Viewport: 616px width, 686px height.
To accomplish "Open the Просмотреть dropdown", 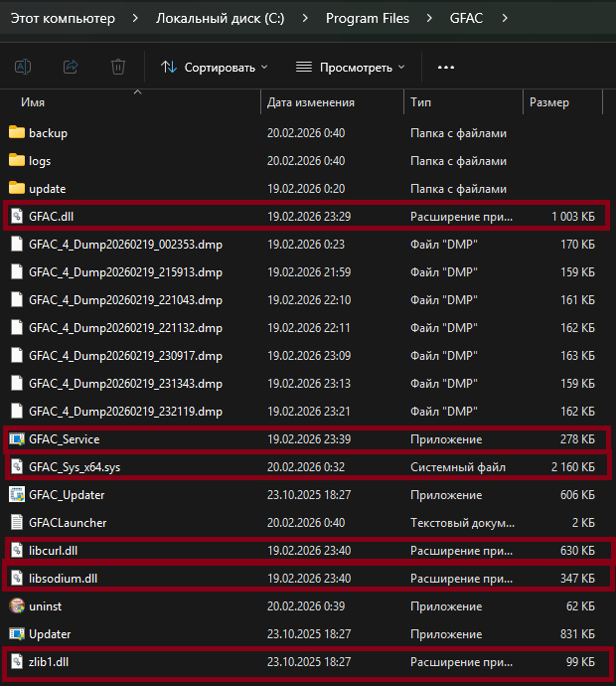I will (x=351, y=67).
